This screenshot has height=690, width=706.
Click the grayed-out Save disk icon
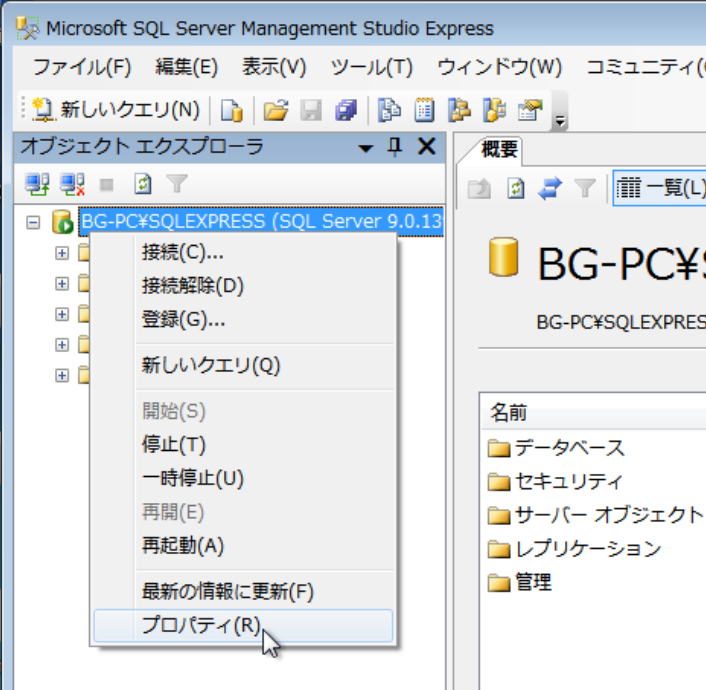[311, 110]
